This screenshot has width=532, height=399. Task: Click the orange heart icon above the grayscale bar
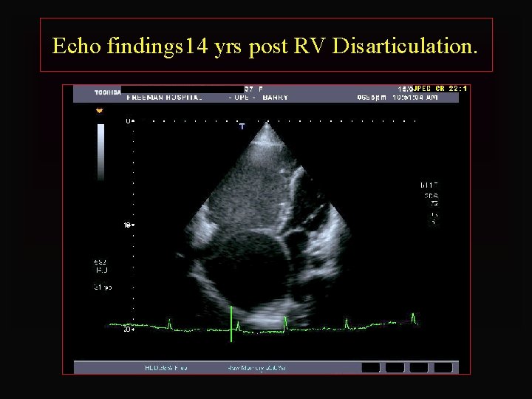point(100,111)
